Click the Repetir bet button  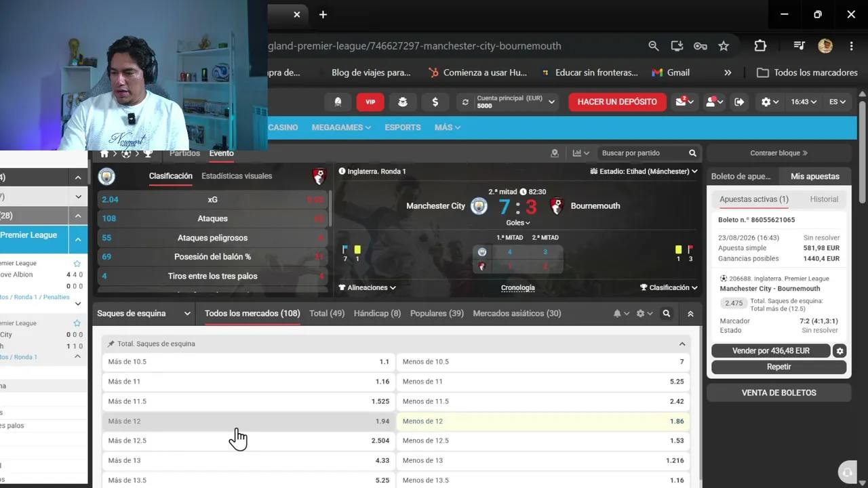click(x=778, y=367)
